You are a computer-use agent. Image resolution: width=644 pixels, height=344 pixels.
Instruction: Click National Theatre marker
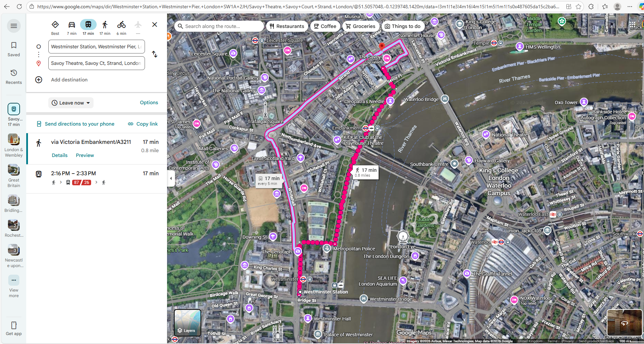(x=486, y=134)
